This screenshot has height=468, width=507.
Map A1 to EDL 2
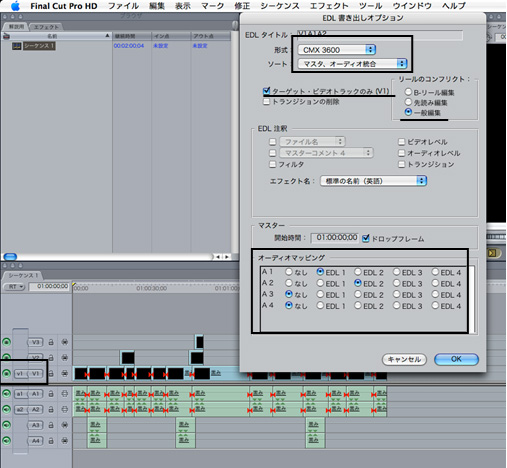tap(358, 272)
